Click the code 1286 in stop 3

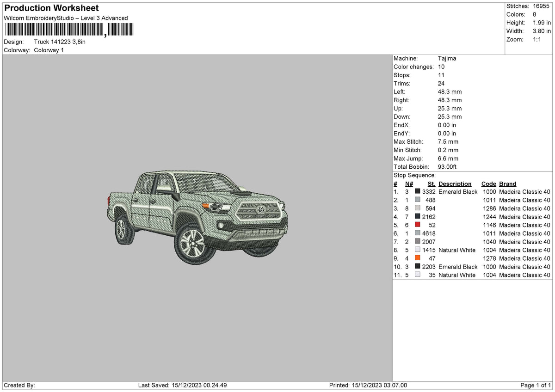489,208
